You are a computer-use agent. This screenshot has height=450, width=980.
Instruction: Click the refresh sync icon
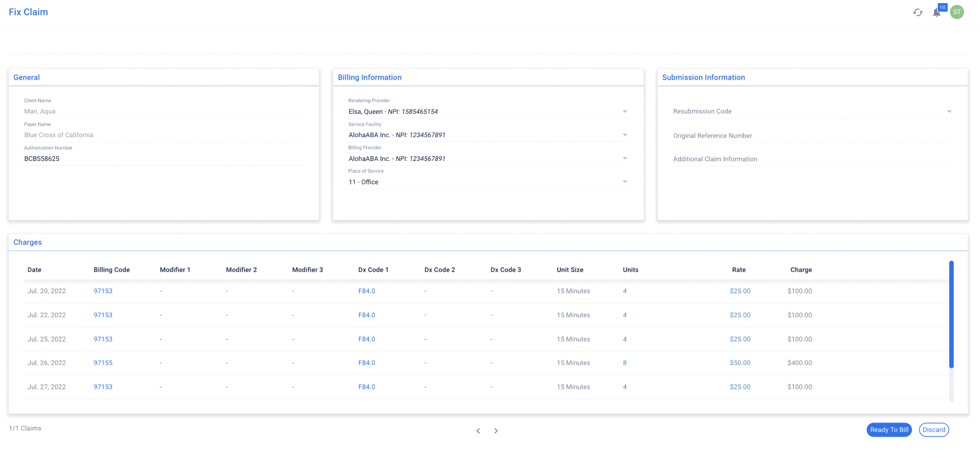coord(918,12)
